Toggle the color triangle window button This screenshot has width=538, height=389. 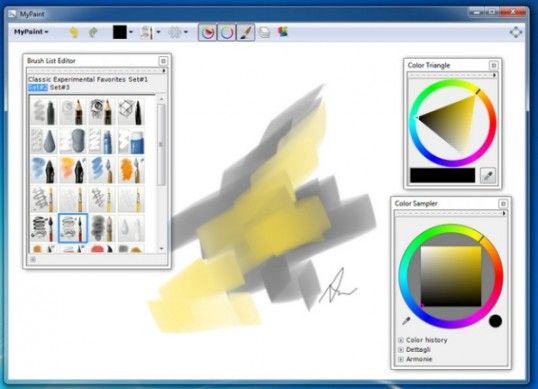pos(207,32)
